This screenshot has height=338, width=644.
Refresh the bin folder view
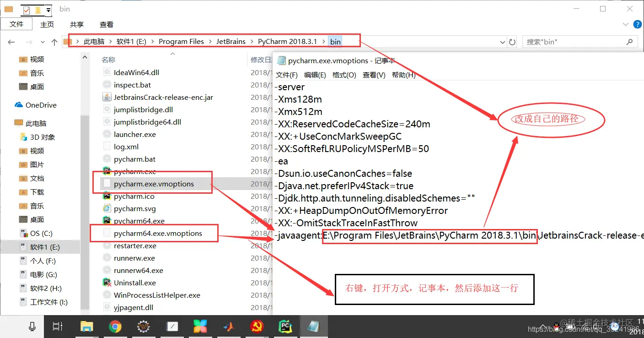pos(512,42)
